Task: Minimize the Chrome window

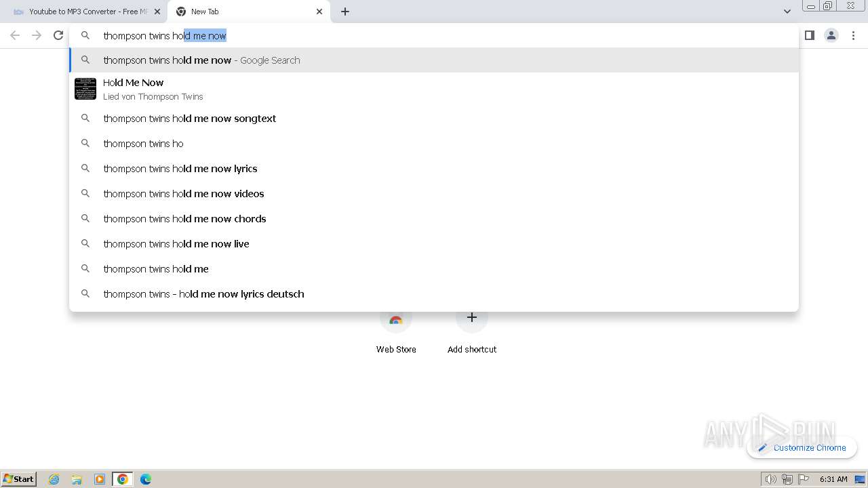Action: pyautogui.click(x=810, y=6)
